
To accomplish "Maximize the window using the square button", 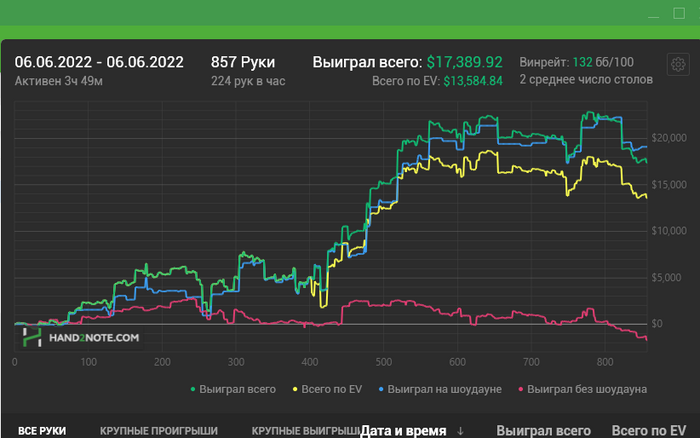I will 679,13.
